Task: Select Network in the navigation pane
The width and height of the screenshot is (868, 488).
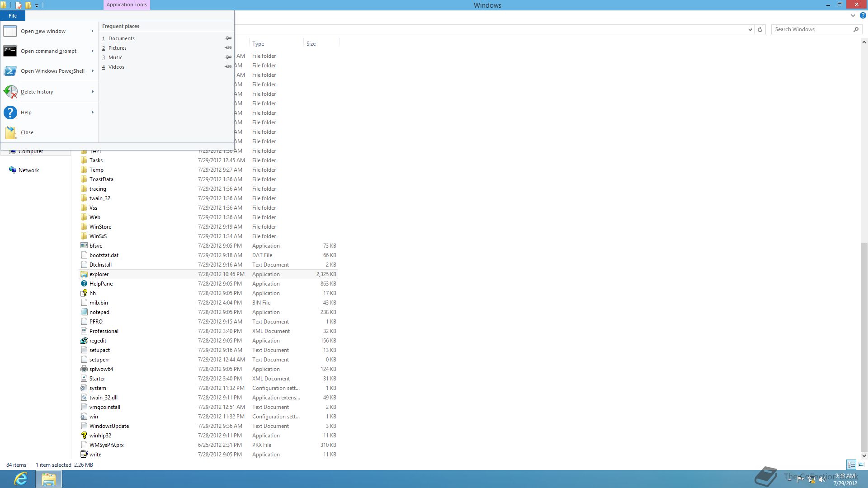Action: click(x=28, y=170)
